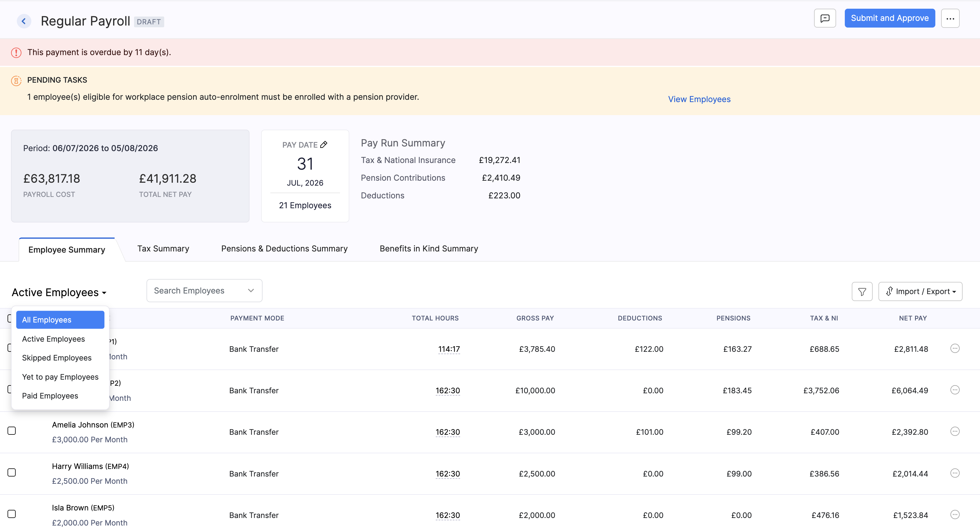The image size is (980, 529).
Task: Open row actions for the £2,811.48 row
Action: 955,348
